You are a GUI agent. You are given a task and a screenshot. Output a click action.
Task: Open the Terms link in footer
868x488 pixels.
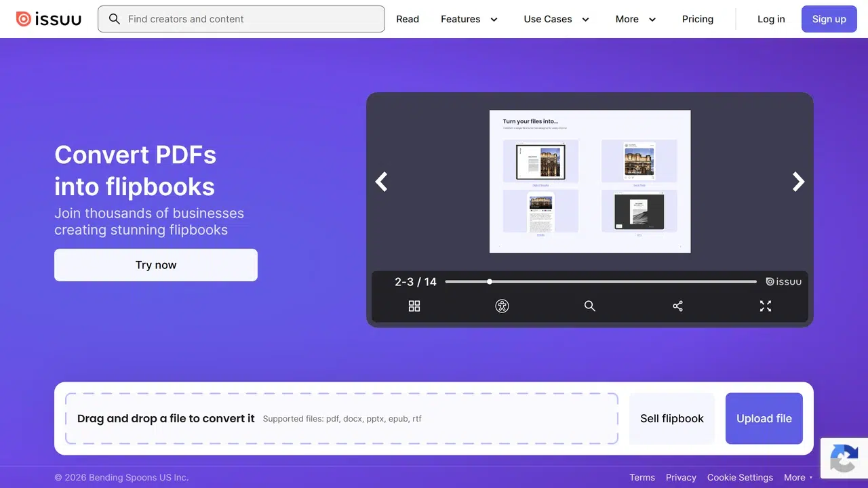642,477
